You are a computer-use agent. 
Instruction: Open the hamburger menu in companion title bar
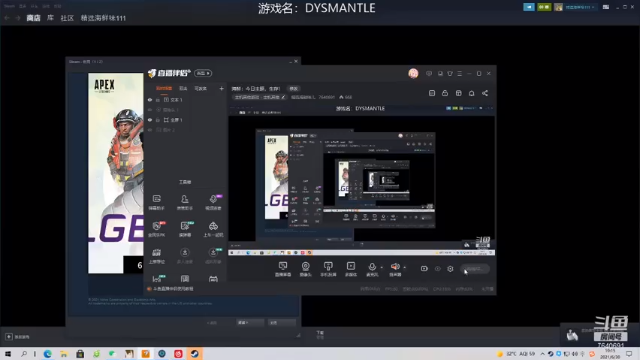pyautogui.click(x=460, y=73)
